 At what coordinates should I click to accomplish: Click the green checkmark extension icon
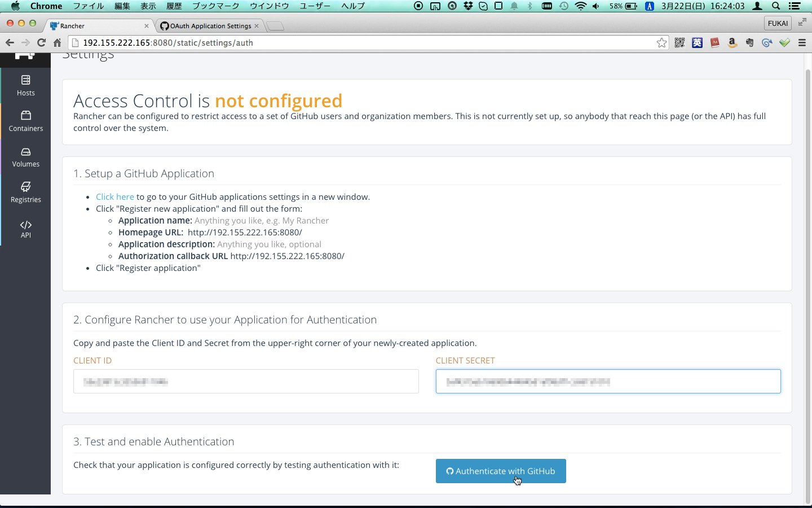coord(784,43)
